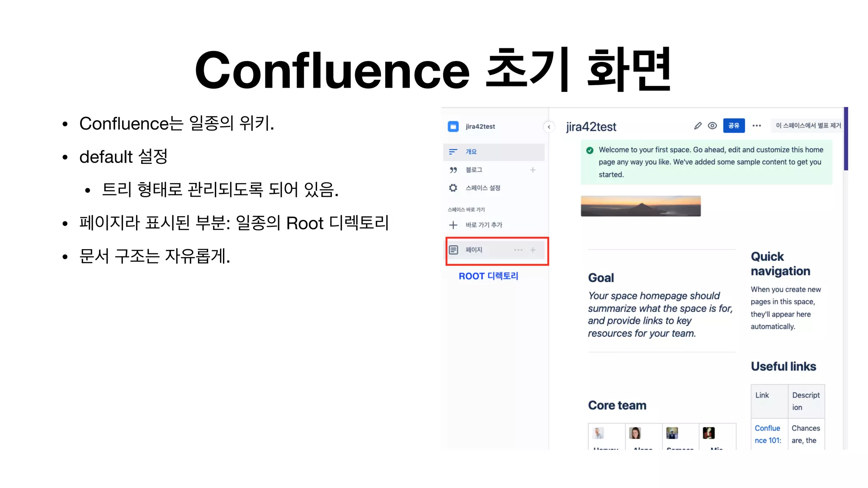Screen dimensions: 868x488
Task: Click the page scrollbar on right edge
Action: point(846,139)
